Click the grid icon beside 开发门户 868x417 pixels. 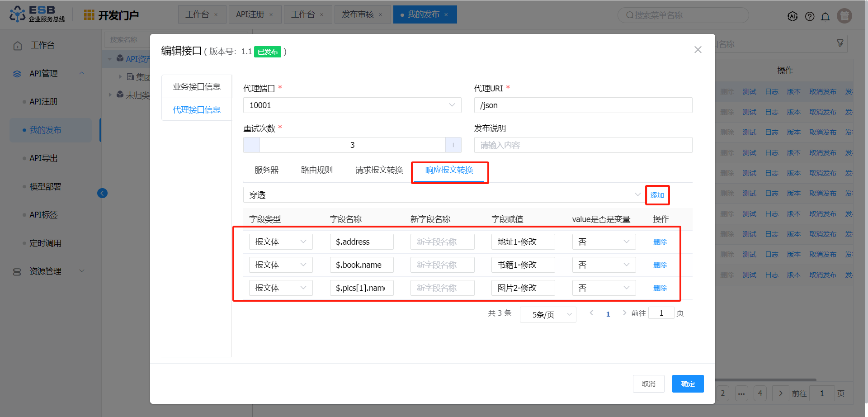(89, 15)
